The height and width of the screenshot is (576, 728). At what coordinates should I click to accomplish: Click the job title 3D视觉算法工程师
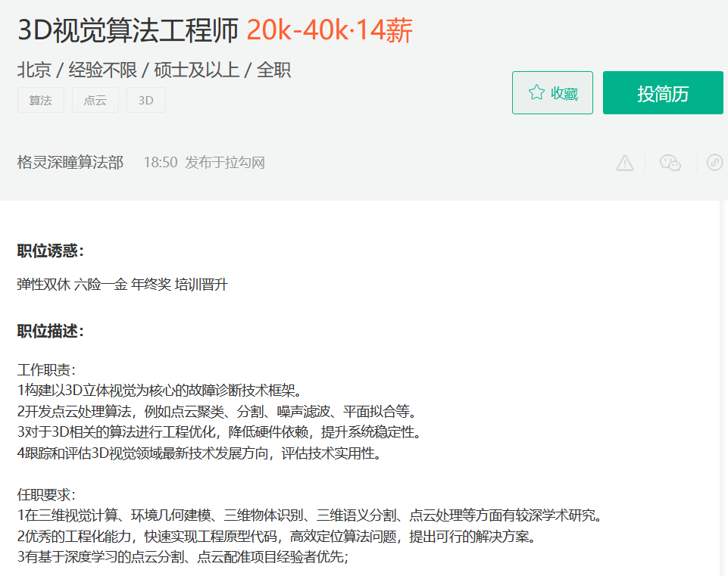point(128,30)
